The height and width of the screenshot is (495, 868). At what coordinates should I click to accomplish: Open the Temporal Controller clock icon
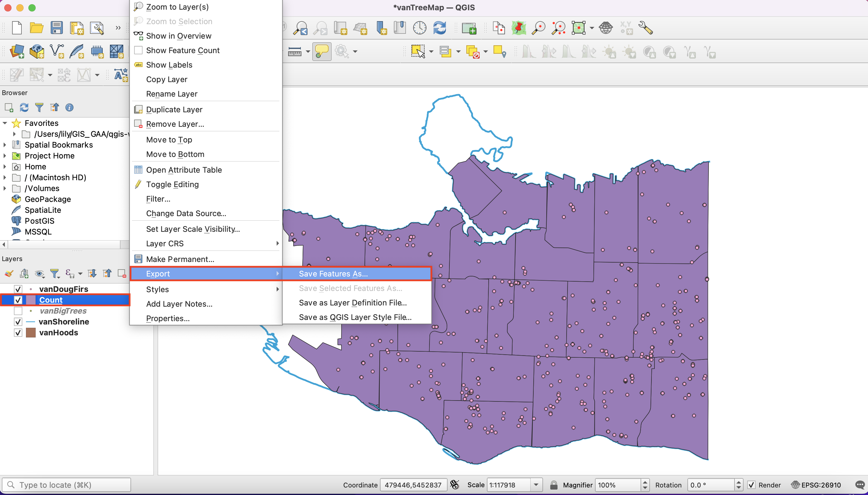pos(420,28)
